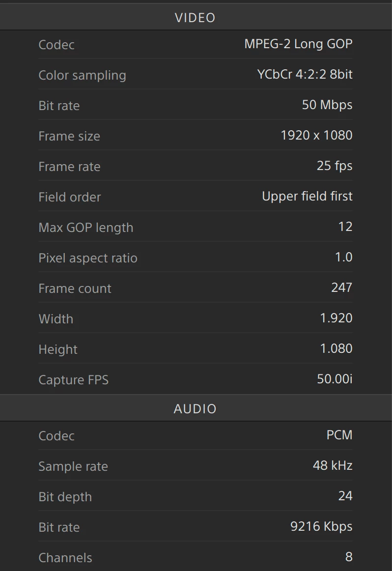Click the Field order Upper field first value
Screen dimensions: 392x571
[x=307, y=196]
